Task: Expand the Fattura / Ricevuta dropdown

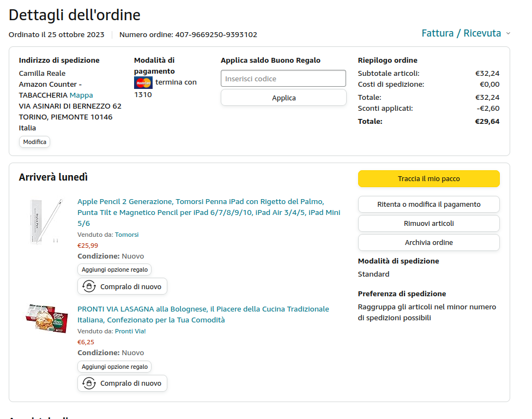Action: (466, 33)
